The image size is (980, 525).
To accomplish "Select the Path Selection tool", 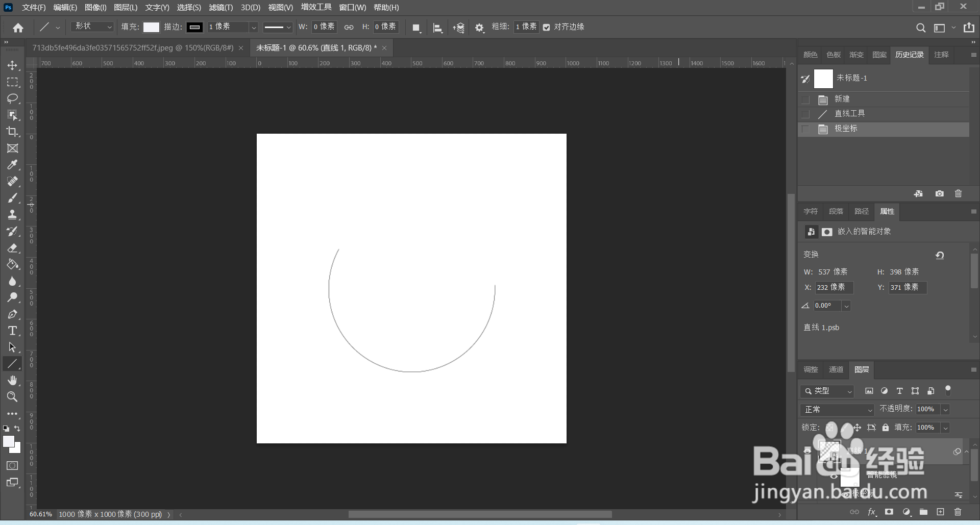I will pyautogui.click(x=12, y=347).
